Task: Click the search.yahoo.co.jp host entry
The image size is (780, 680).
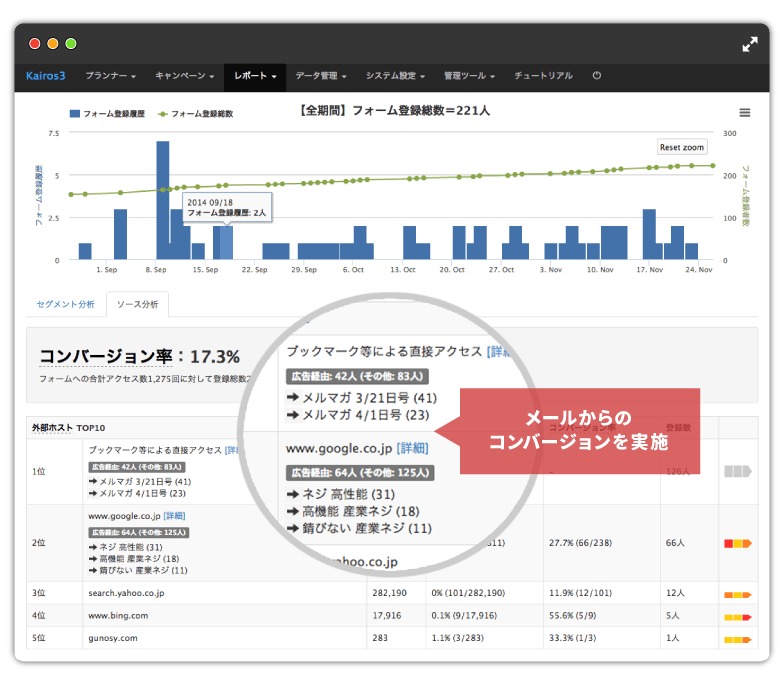Action: [x=125, y=593]
